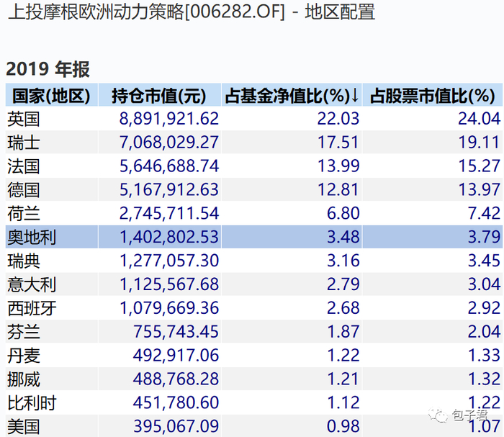Click the value 7,068,029.27

pyautogui.click(x=169, y=143)
